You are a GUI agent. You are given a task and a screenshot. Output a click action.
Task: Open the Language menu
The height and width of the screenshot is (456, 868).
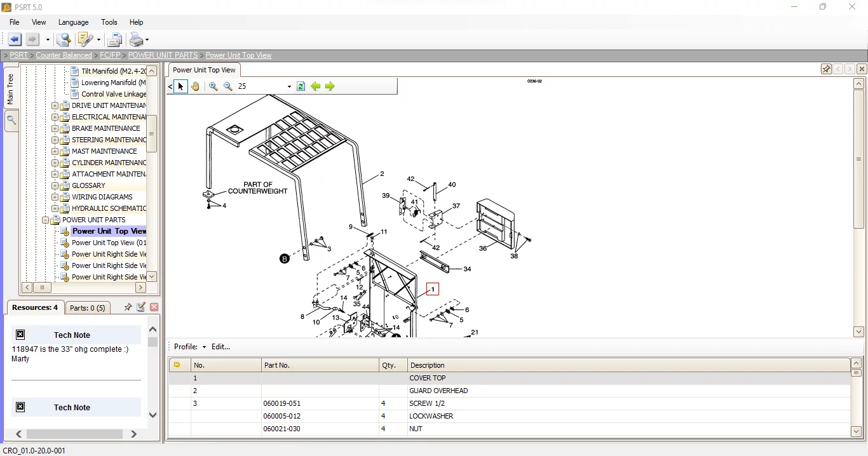coord(73,22)
